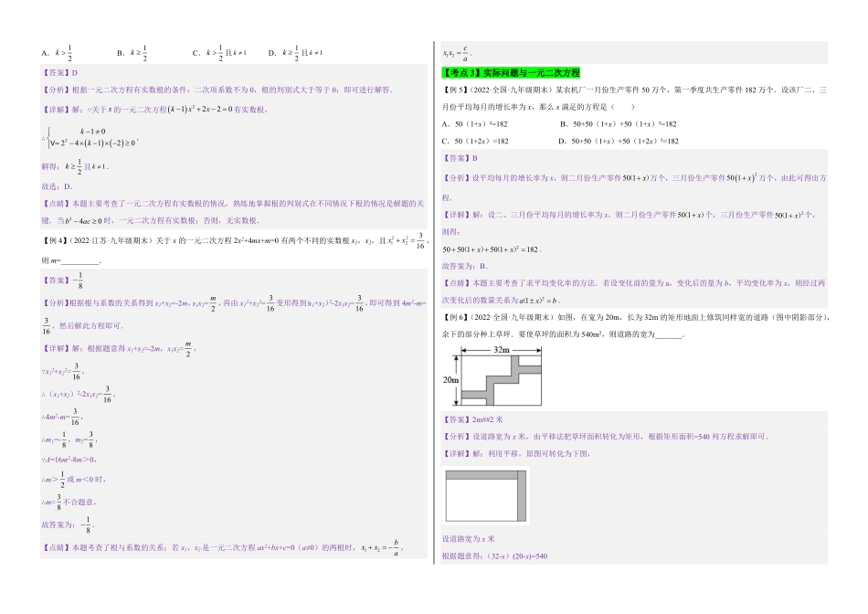Viewport: 868px width, 614px height.
Task: Select option C. k > 1/2 且 k≠1
Action: coord(219,53)
